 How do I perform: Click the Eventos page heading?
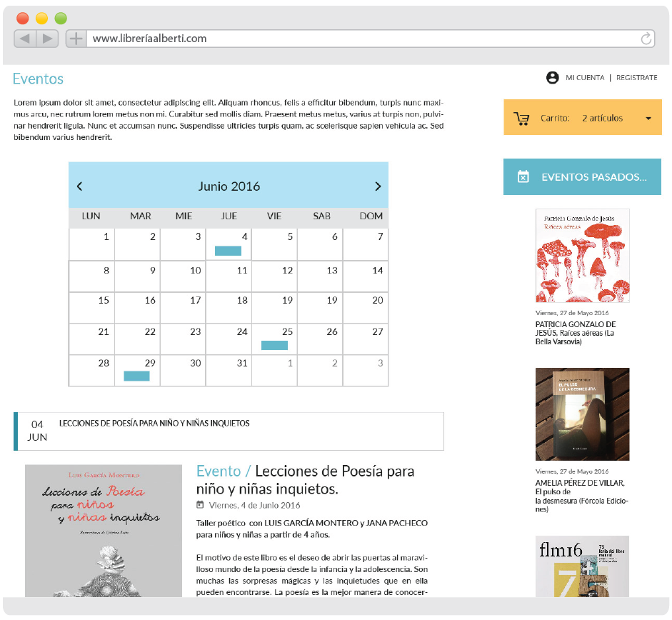(38, 79)
